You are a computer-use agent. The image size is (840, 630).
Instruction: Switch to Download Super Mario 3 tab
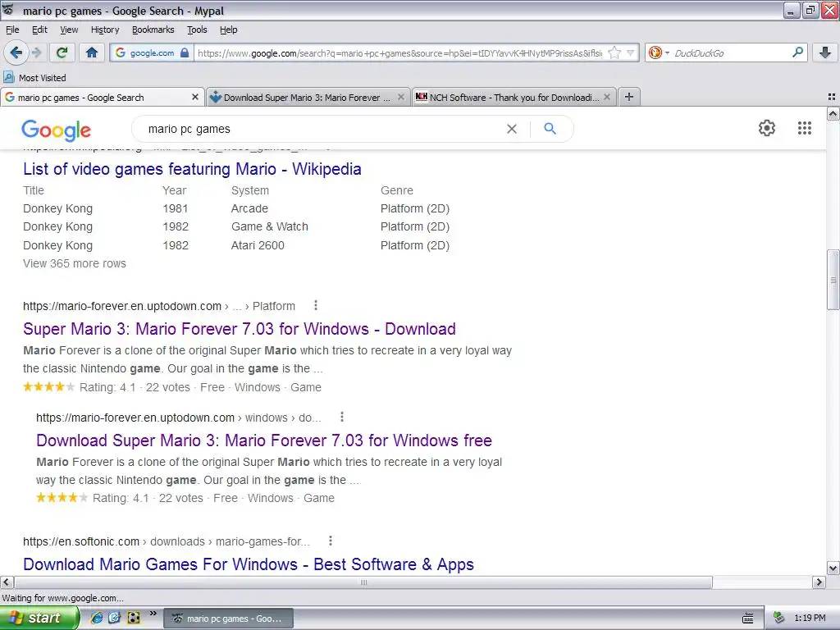(x=308, y=97)
